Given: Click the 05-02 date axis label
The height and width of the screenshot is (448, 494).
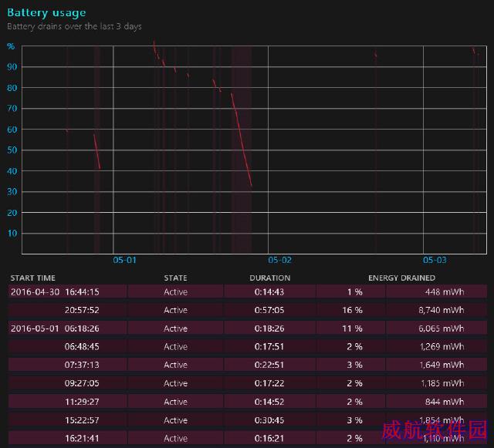Looking at the screenshot, I should click(279, 260).
